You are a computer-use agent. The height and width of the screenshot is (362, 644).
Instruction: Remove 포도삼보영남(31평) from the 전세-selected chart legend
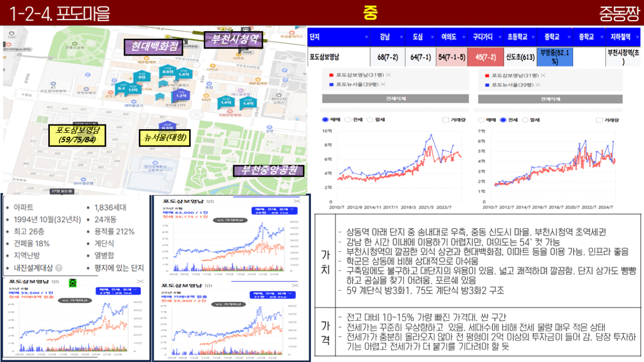coord(542,76)
